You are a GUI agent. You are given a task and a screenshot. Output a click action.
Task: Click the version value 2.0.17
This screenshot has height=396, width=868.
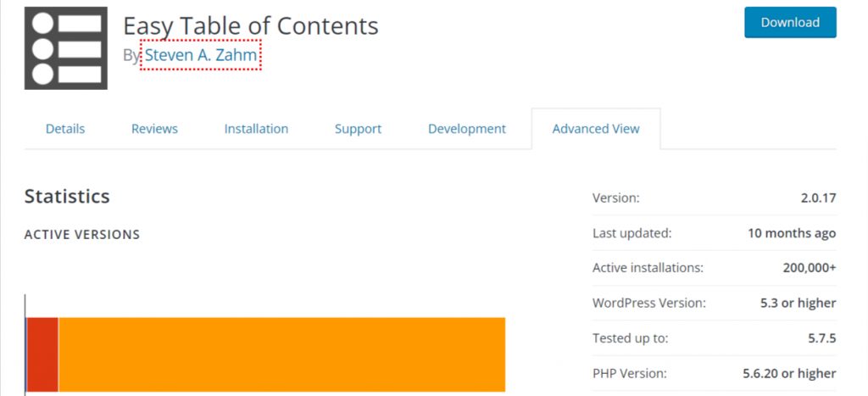coord(818,198)
